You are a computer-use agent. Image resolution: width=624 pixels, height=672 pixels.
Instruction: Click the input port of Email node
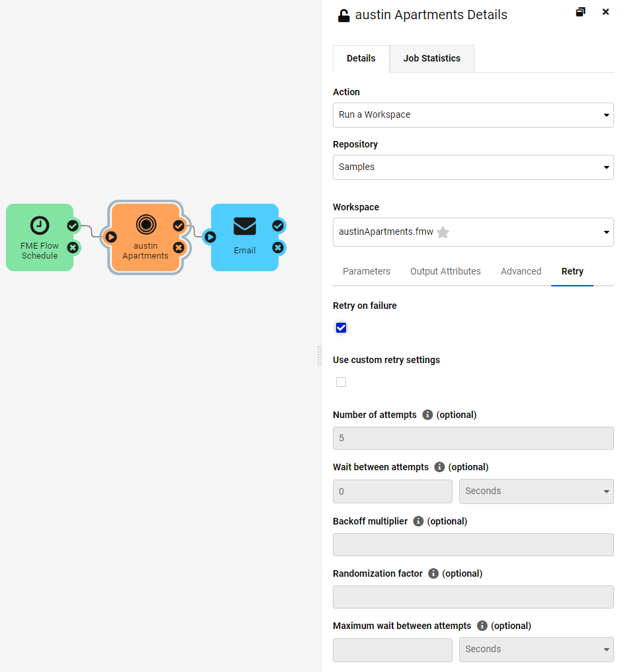click(210, 237)
